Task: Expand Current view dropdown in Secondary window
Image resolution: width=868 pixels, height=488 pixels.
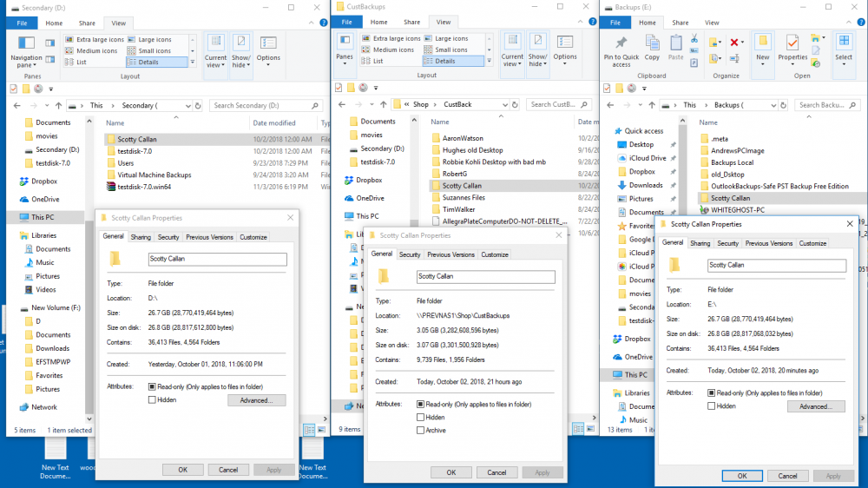Action: pyautogui.click(x=215, y=52)
